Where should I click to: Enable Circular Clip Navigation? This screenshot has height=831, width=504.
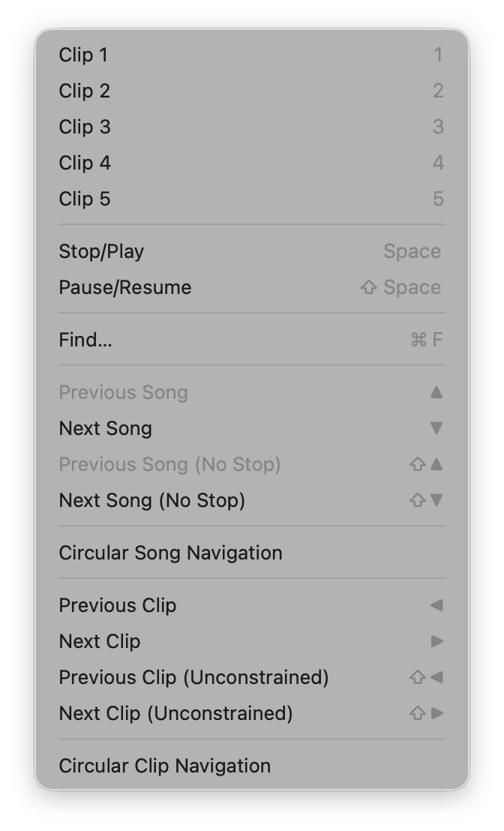click(164, 766)
